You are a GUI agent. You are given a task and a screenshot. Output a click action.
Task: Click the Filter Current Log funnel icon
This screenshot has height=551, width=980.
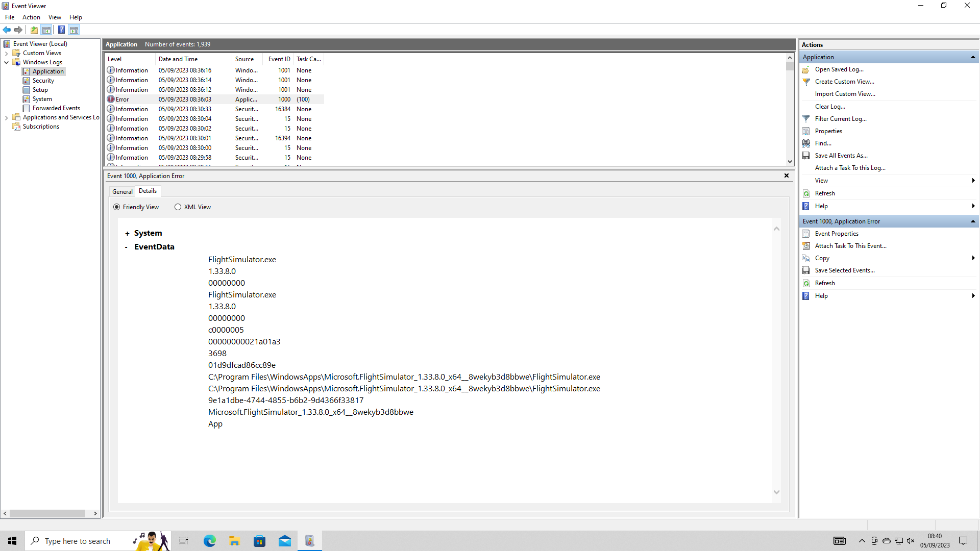tap(806, 119)
